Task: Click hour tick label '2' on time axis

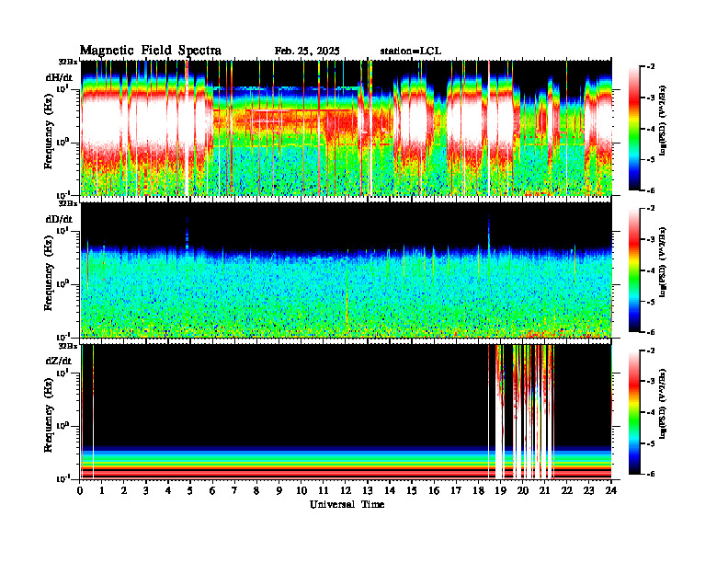Action: (x=124, y=490)
